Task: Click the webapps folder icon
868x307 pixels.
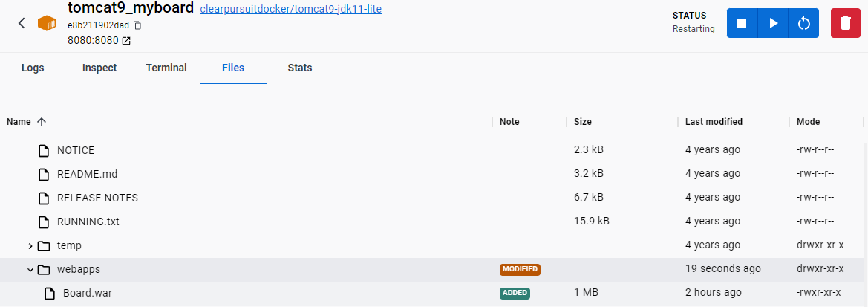Action: click(44, 270)
